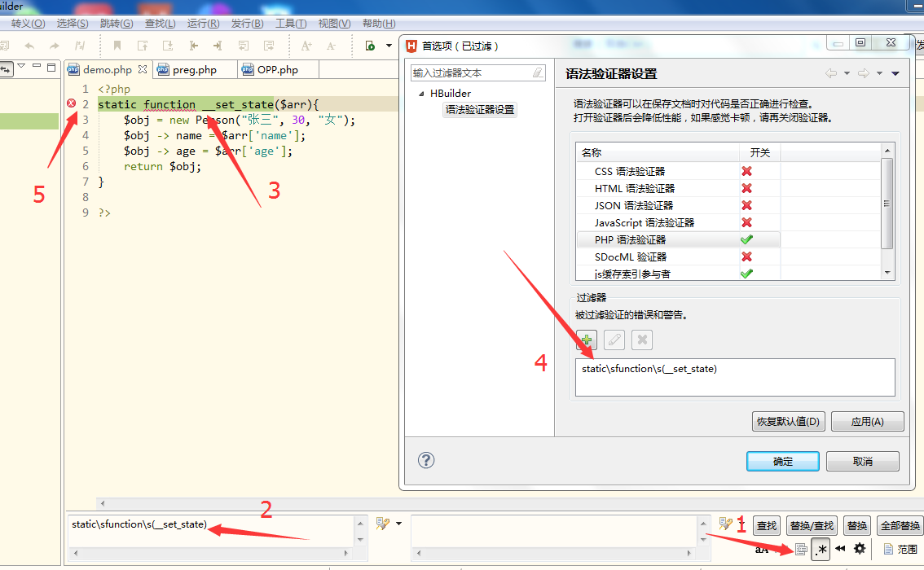Click the link-with-editor arrows icon in the left panel
The width and height of the screenshot is (924, 570).
click(6, 69)
